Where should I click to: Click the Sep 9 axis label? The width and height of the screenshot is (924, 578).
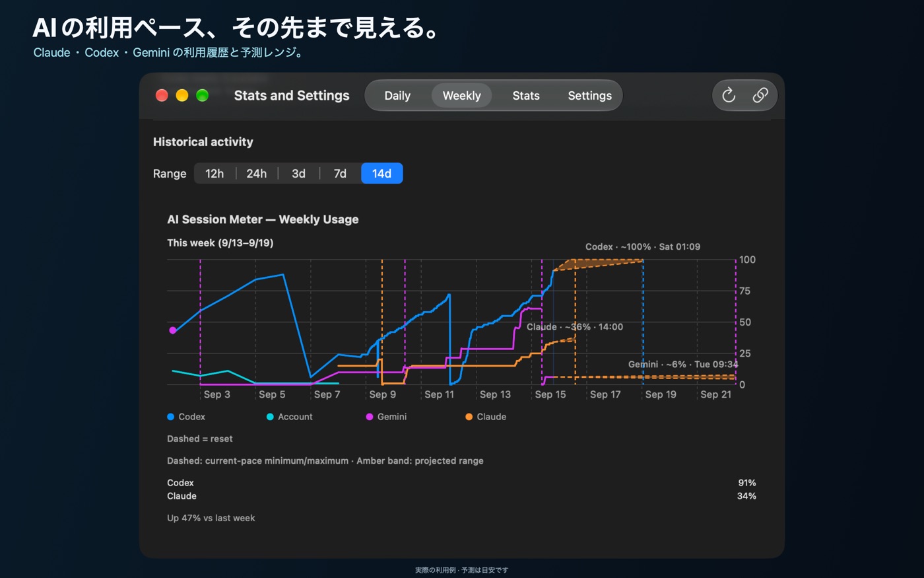(383, 394)
